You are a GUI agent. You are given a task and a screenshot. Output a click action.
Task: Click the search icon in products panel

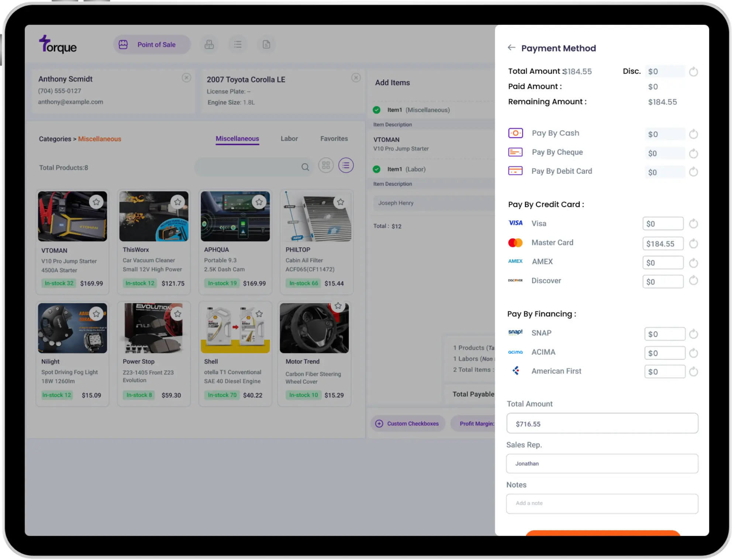coord(305,166)
